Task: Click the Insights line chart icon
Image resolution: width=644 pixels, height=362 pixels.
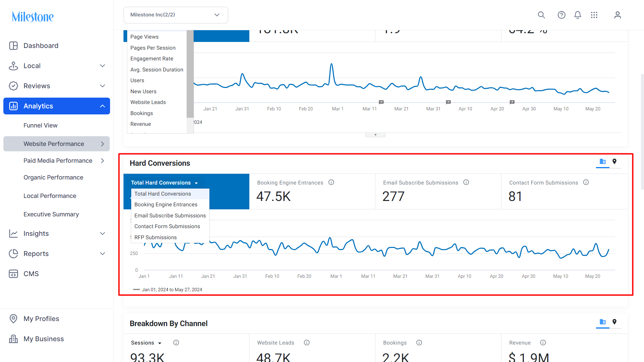Action: [x=13, y=234]
